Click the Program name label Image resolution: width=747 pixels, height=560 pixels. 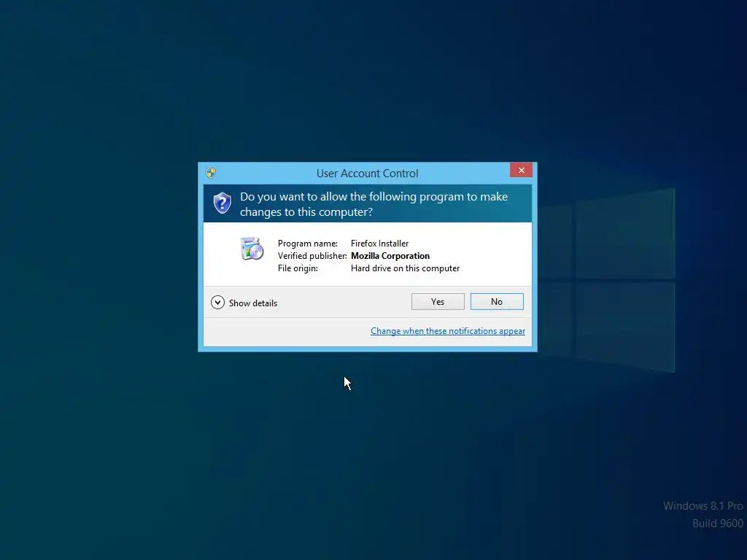(308, 244)
